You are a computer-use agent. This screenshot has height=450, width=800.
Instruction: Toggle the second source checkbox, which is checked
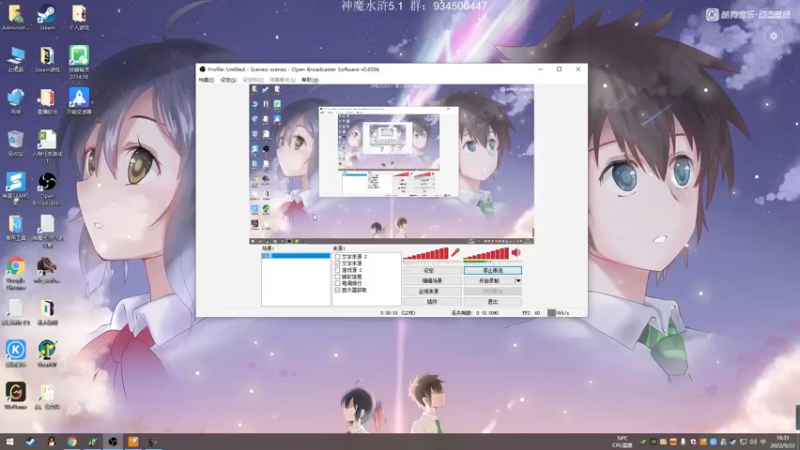click(337, 263)
